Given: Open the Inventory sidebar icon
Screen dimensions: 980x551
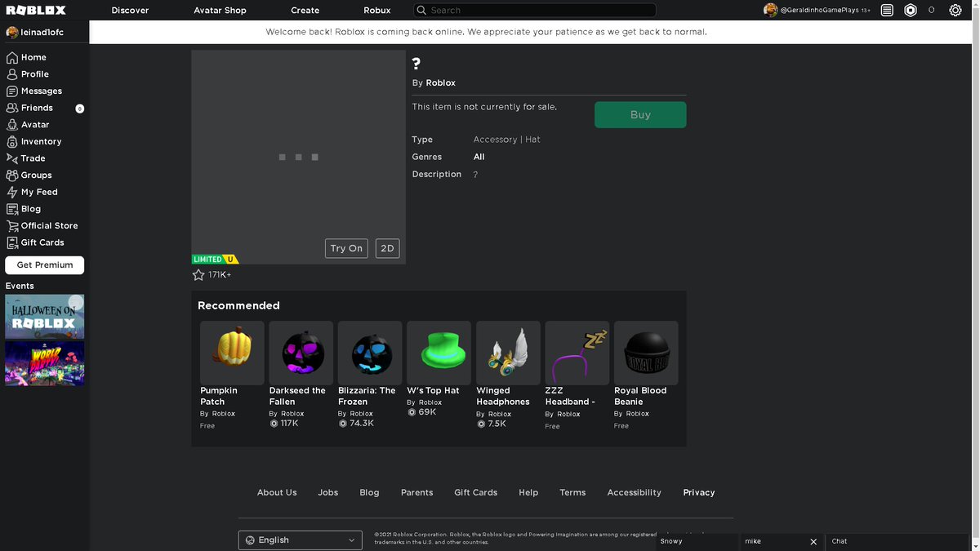Looking at the screenshot, I should click(x=12, y=142).
